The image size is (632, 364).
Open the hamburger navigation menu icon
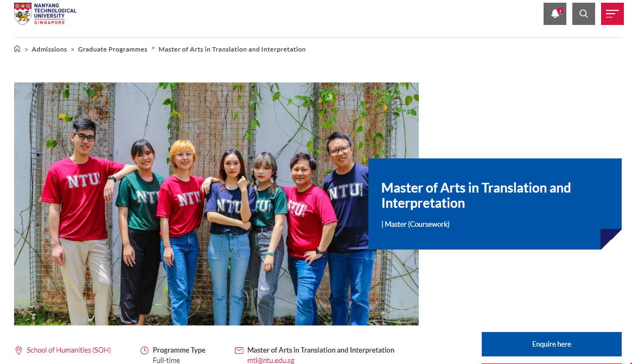click(x=612, y=13)
